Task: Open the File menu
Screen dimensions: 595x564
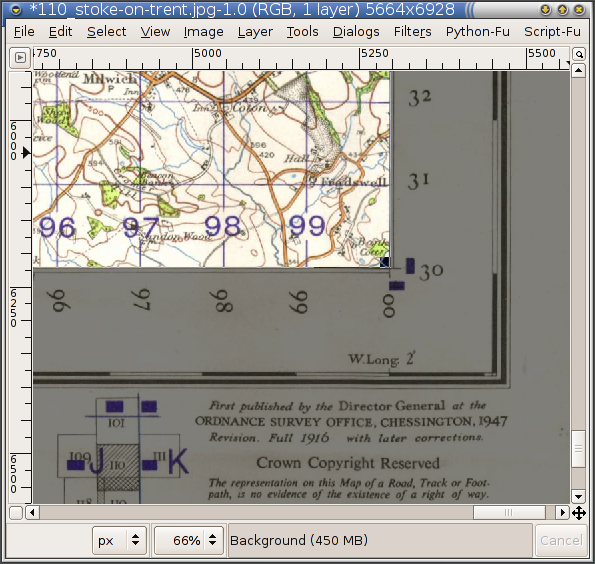Action: (24, 32)
